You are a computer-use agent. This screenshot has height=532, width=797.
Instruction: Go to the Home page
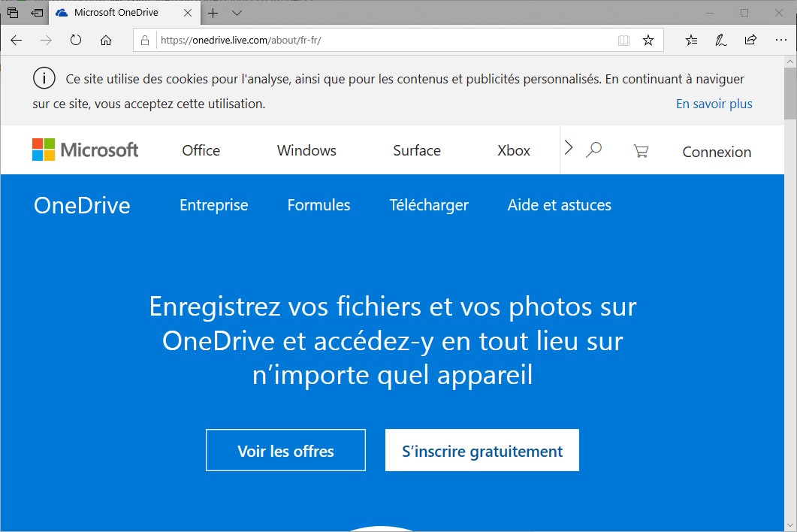coord(106,41)
